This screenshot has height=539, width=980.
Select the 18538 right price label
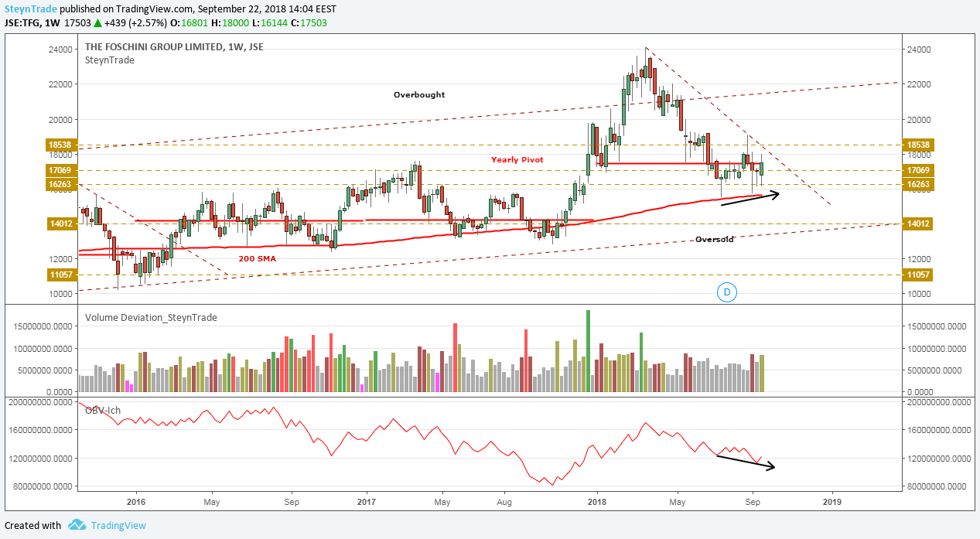(x=917, y=145)
